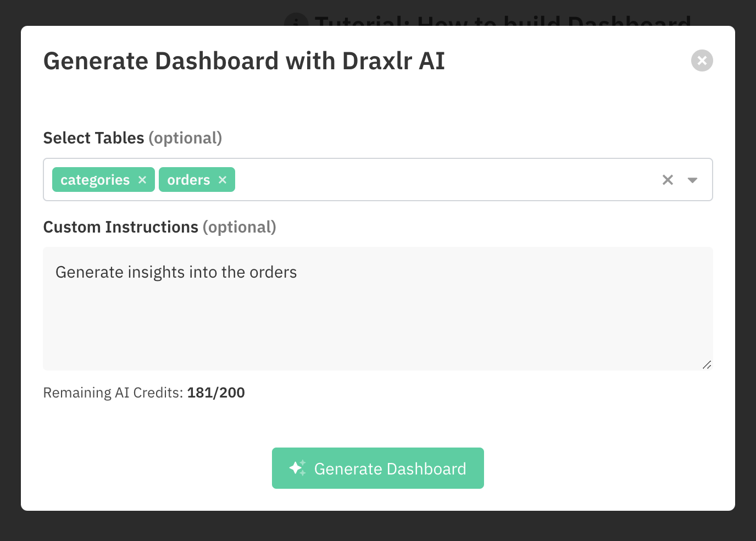Click the X icon to remove the categories tag
This screenshot has height=541, width=756.
tap(142, 179)
